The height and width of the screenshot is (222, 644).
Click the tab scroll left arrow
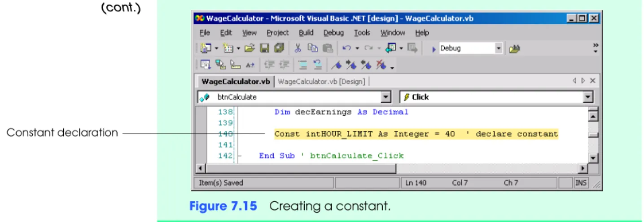(x=575, y=81)
